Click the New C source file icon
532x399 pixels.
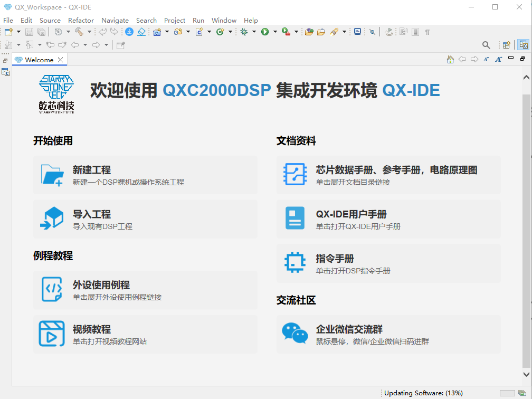point(199,32)
